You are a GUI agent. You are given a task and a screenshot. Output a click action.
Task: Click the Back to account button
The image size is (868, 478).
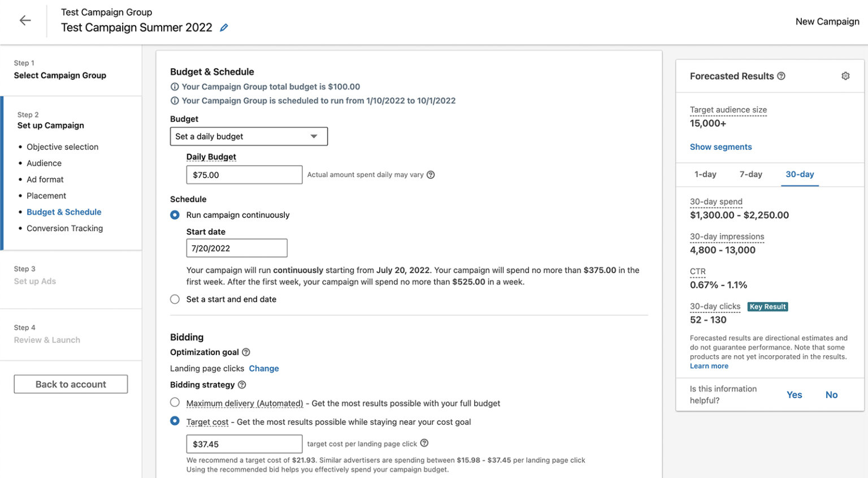click(x=70, y=384)
